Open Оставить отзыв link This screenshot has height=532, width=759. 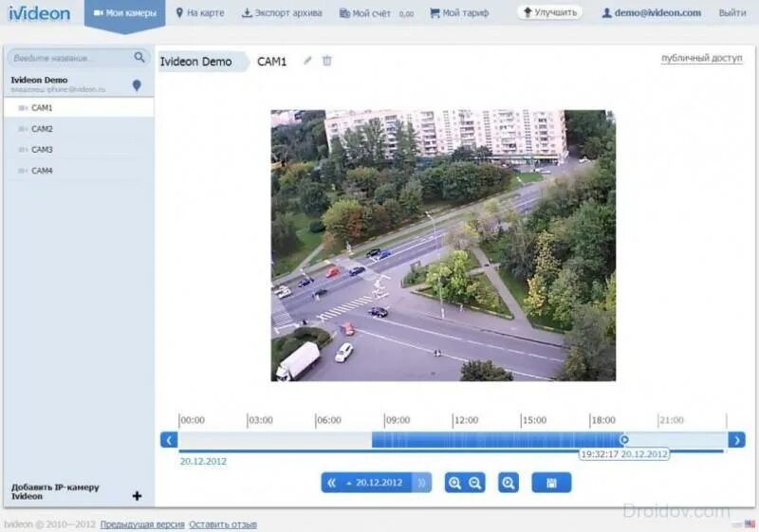[x=223, y=524]
